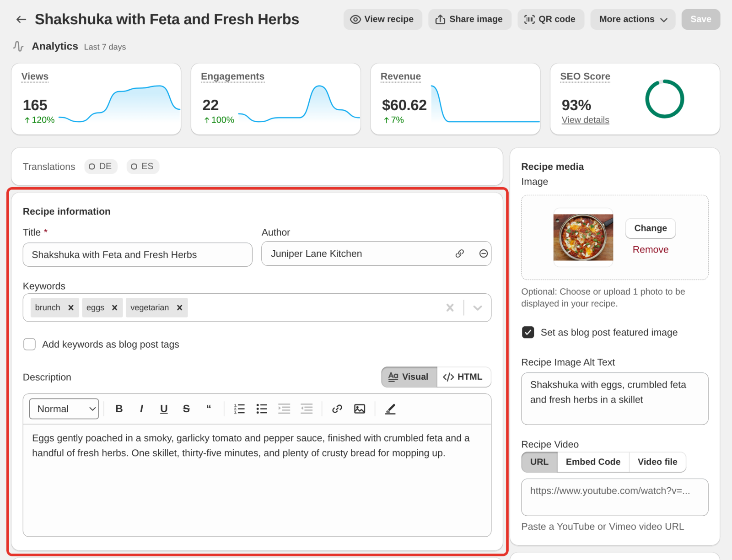732x560 pixels.
Task: Open the More actions dropdown
Action: click(633, 19)
